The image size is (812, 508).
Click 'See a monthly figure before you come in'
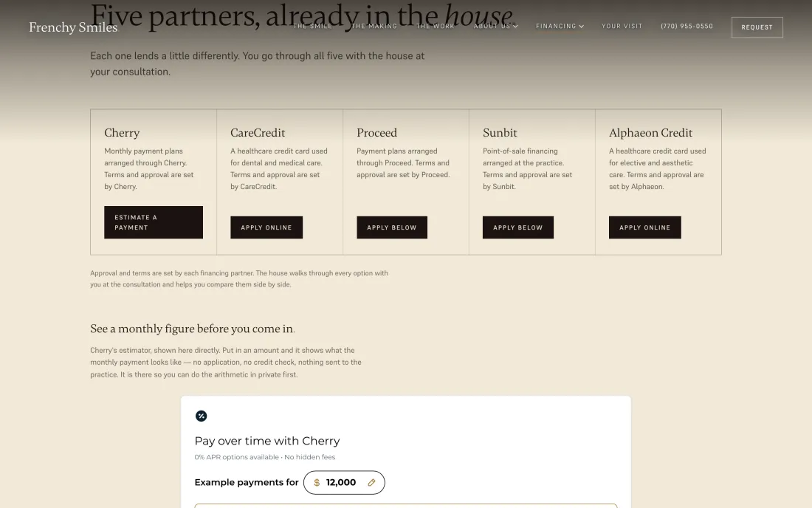tap(192, 329)
